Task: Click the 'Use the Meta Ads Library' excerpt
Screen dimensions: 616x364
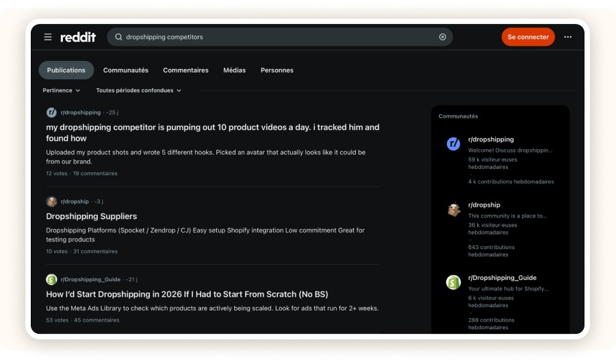Action: tap(212, 309)
